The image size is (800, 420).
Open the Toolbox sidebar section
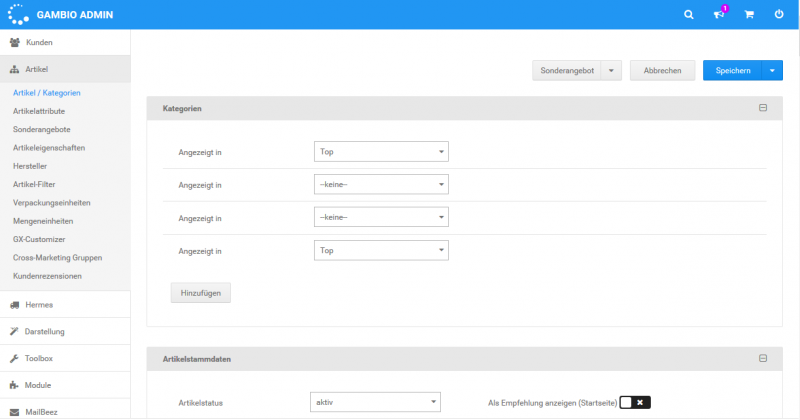point(39,358)
